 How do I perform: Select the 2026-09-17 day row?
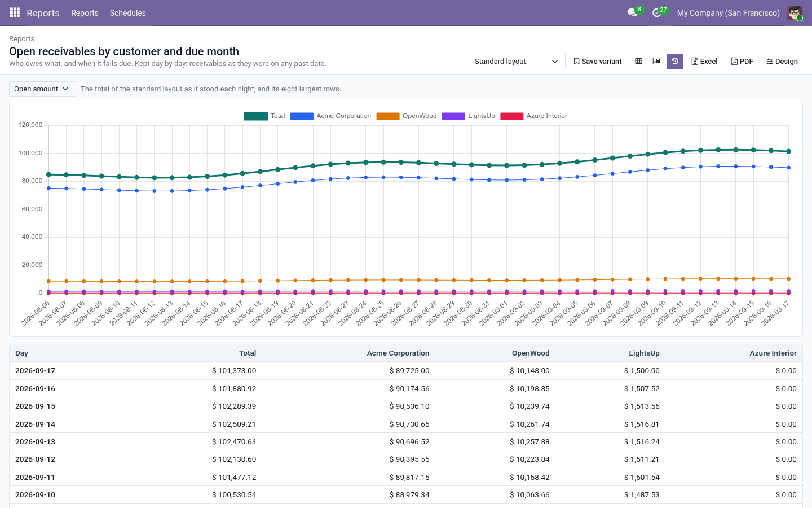pyautogui.click(x=406, y=371)
